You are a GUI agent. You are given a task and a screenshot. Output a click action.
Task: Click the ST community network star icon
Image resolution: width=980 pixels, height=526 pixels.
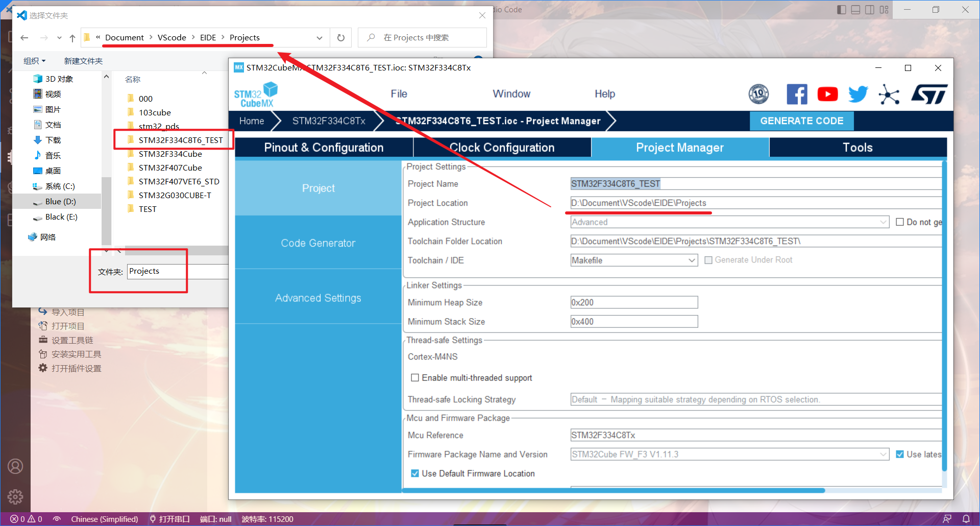coord(889,94)
